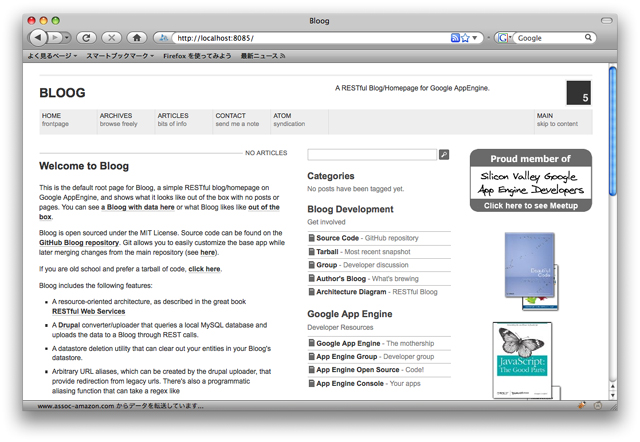Viewport: 640px width, 442px height.
Task: Bookmark this page with the star icon
Action: point(465,38)
